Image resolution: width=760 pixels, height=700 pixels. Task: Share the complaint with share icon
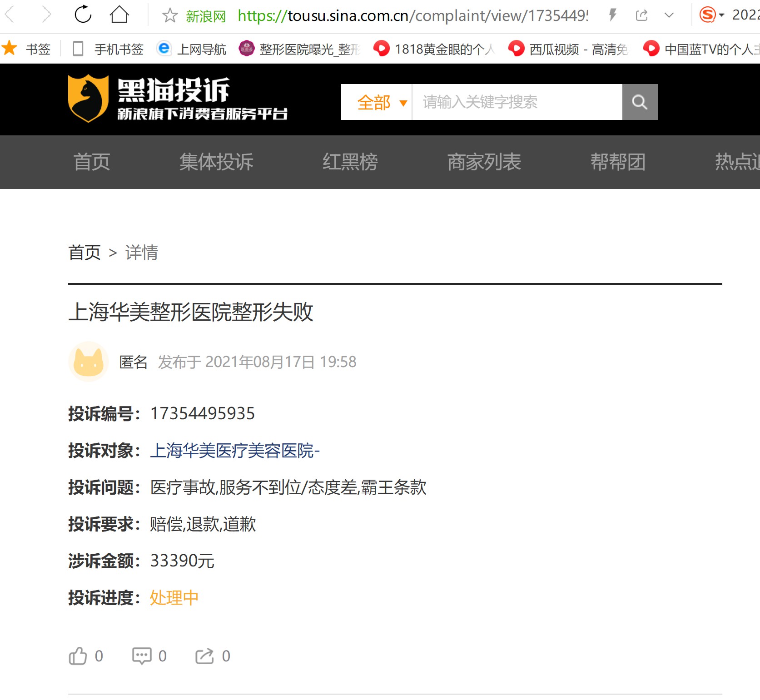(204, 656)
